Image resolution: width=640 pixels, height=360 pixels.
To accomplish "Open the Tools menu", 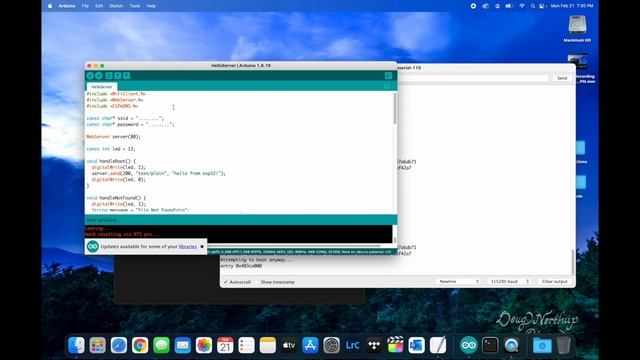I will 135,6.
